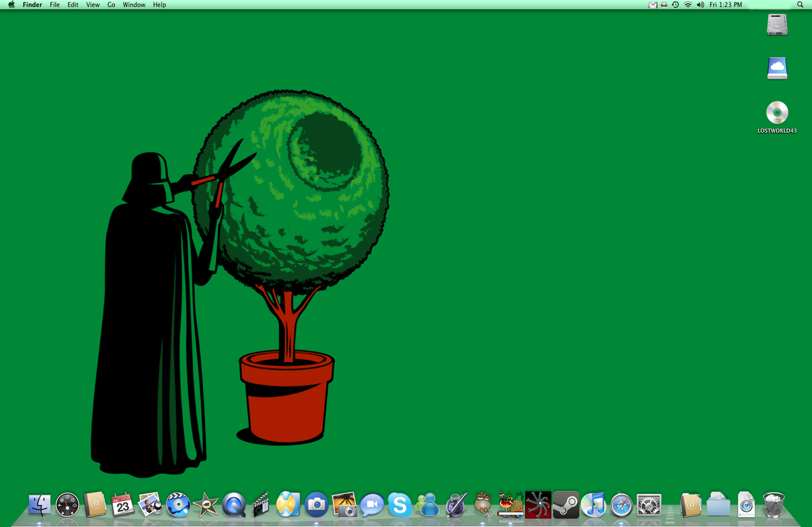Open the Help menu

point(159,4)
